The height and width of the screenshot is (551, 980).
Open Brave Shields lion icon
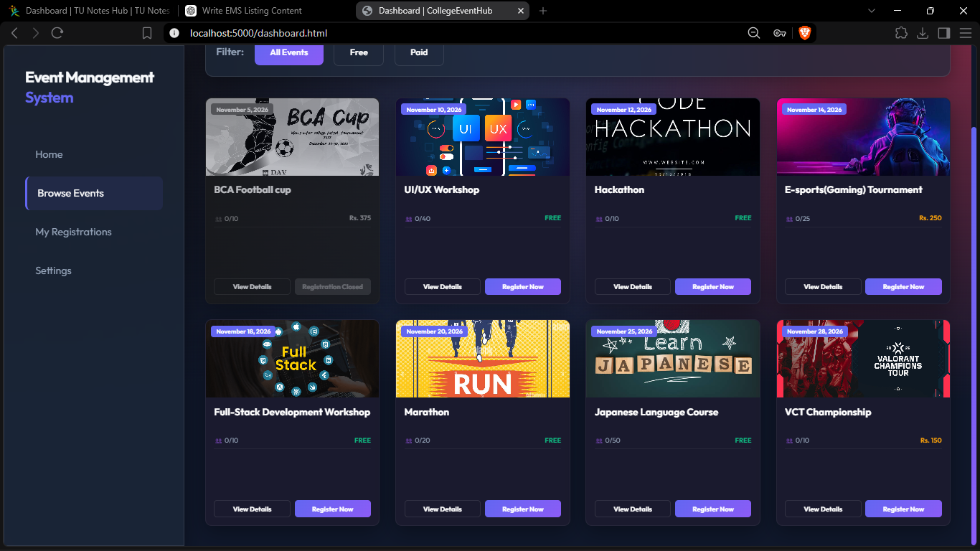click(804, 33)
